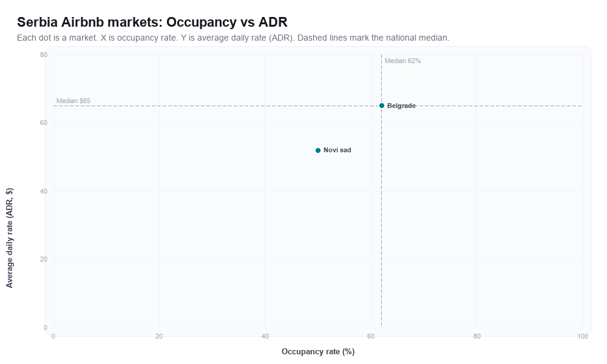
Task: Click the 'Average daily rate (ADR, $)' axis title
Action: [x=9, y=238]
